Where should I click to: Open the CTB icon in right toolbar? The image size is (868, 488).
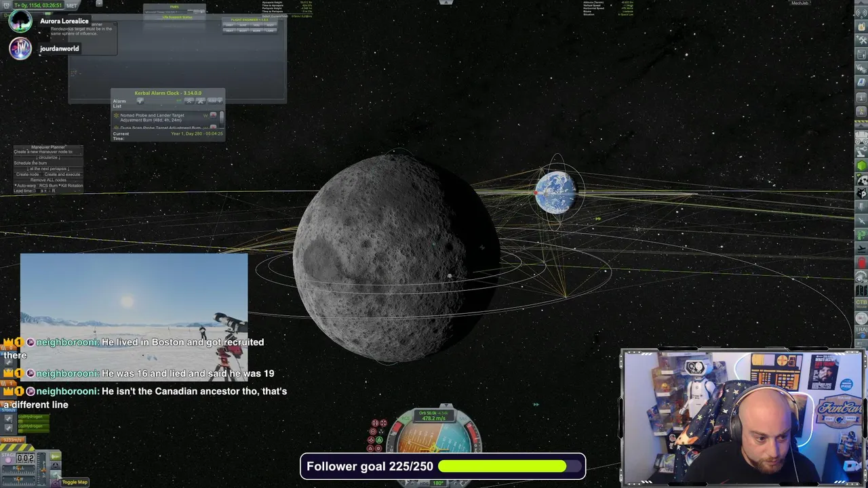[x=861, y=304]
